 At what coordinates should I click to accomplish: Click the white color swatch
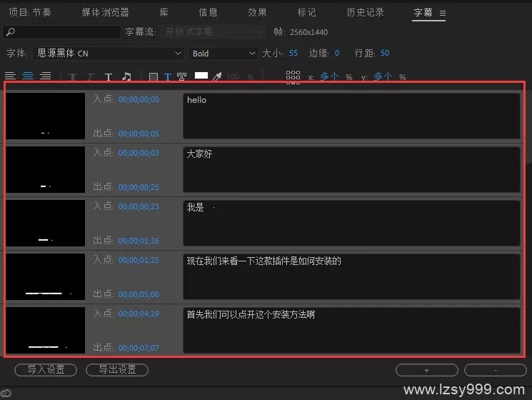[x=201, y=76]
